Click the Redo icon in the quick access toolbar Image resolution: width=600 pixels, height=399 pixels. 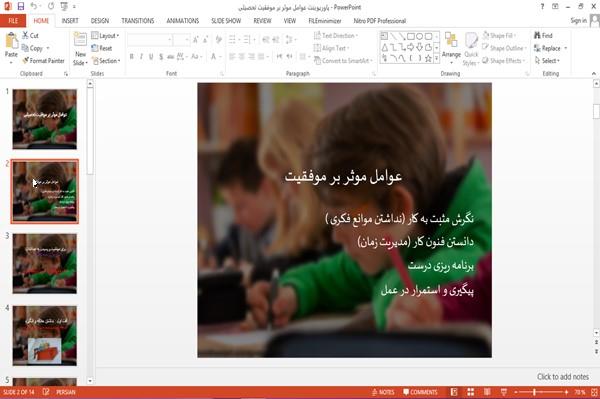51,6
